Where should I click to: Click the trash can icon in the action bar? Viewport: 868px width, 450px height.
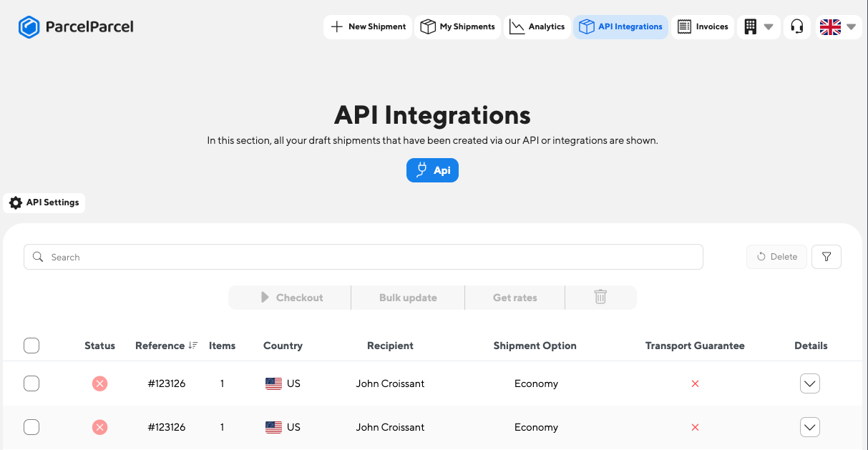(x=600, y=297)
